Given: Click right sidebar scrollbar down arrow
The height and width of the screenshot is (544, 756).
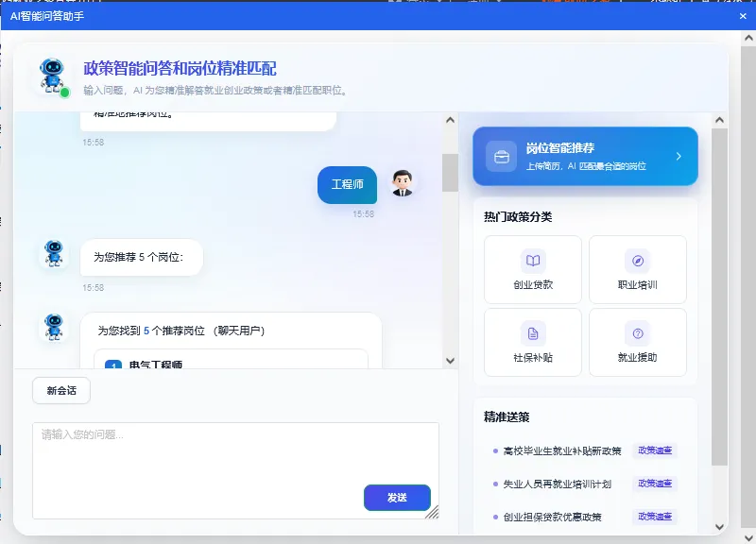Looking at the screenshot, I should click(x=719, y=527).
